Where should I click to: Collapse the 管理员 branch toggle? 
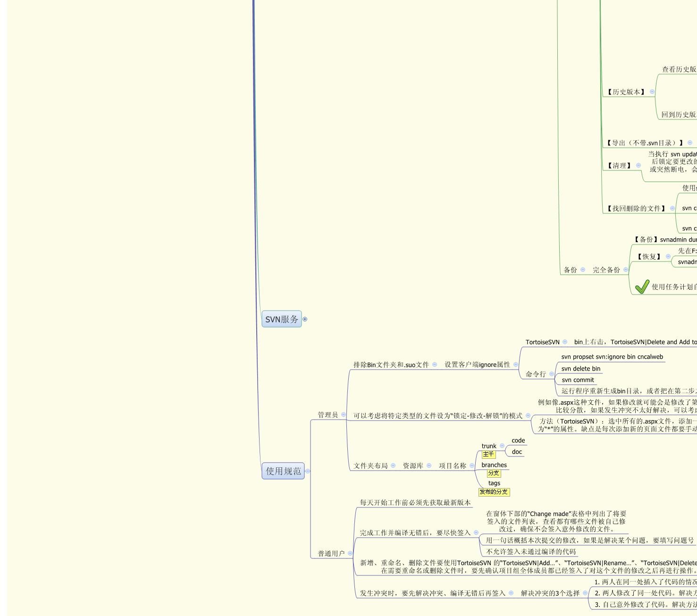(343, 414)
